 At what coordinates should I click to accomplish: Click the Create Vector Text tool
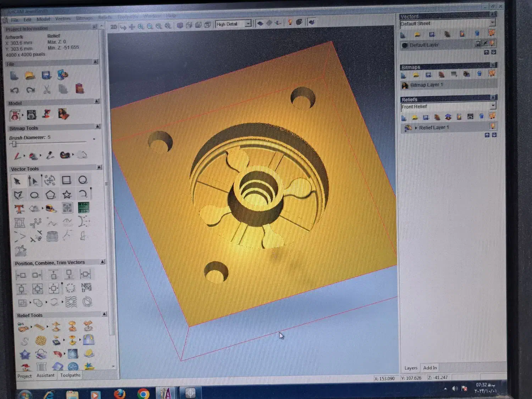point(20,209)
